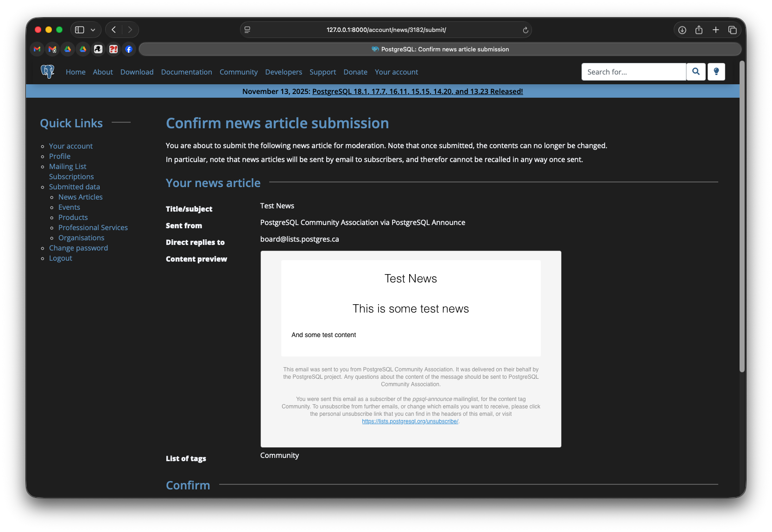772x532 pixels.
Task: Open the Safari downloads icon
Action: [x=682, y=30]
